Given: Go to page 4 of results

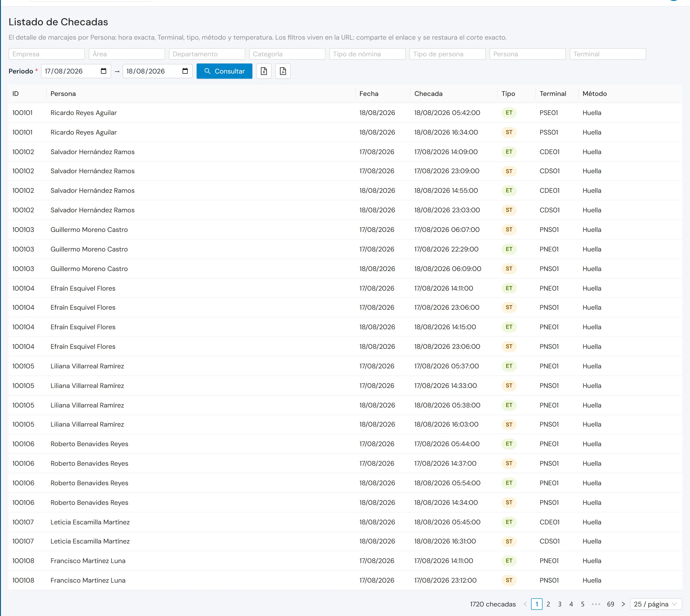Looking at the screenshot, I should (x=571, y=604).
